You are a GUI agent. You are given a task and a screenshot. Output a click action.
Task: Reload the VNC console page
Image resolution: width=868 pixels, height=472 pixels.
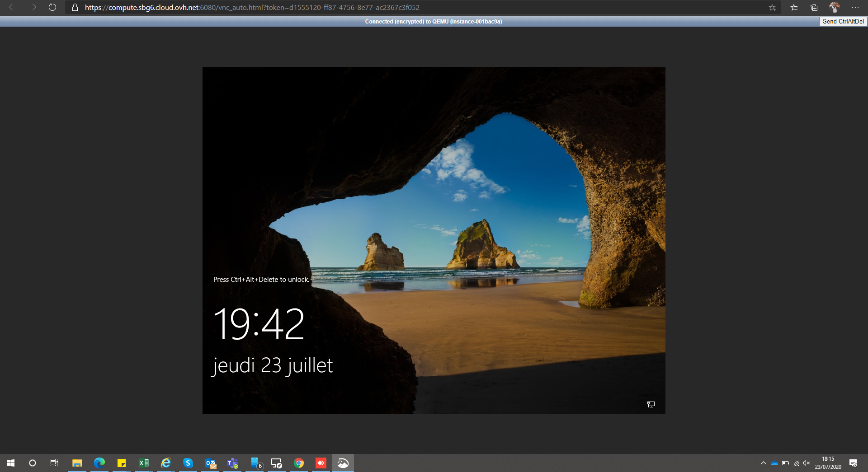coord(52,7)
